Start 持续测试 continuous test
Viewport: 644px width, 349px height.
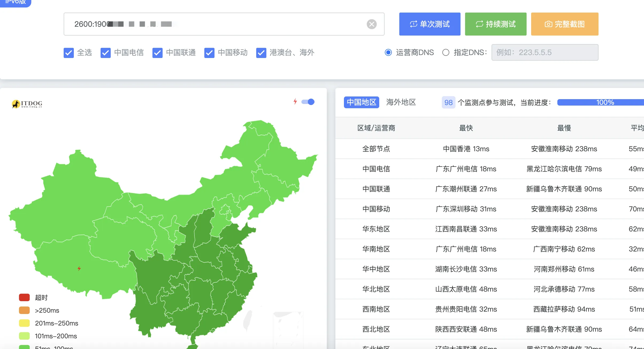pyautogui.click(x=496, y=24)
